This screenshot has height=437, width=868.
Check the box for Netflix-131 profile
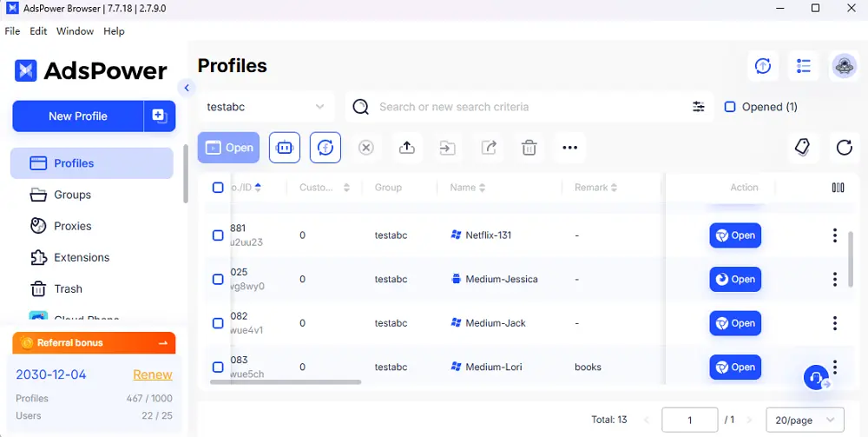pyautogui.click(x=218, y=235)
